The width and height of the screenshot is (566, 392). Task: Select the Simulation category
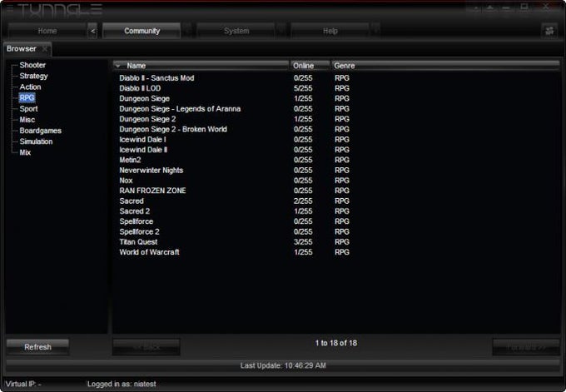coord(36,141)
